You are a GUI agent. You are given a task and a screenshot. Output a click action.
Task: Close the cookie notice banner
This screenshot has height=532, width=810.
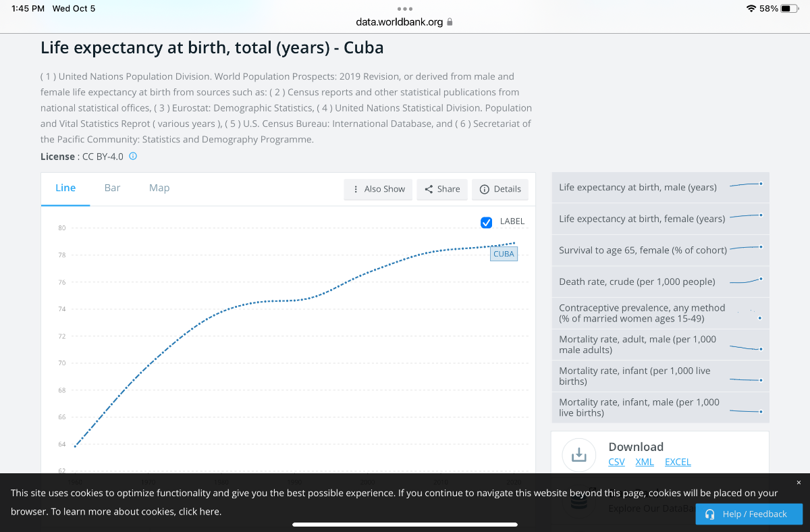[799, 483]
